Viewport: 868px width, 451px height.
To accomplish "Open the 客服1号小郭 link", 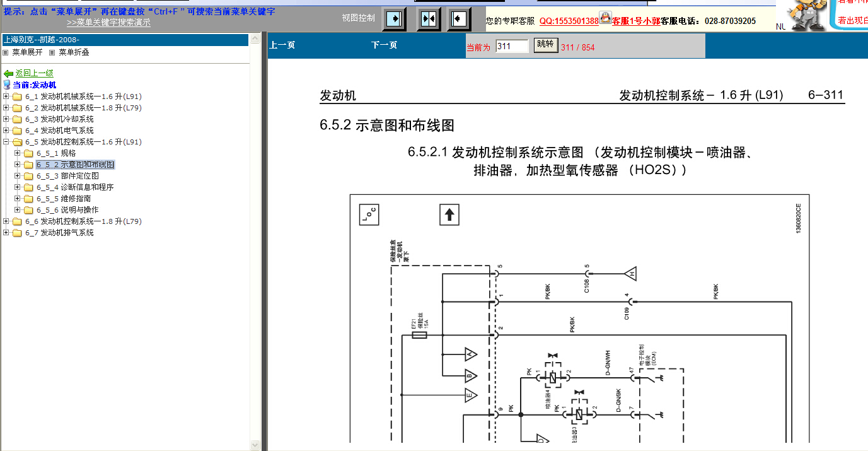I will (x=636, y=21).
